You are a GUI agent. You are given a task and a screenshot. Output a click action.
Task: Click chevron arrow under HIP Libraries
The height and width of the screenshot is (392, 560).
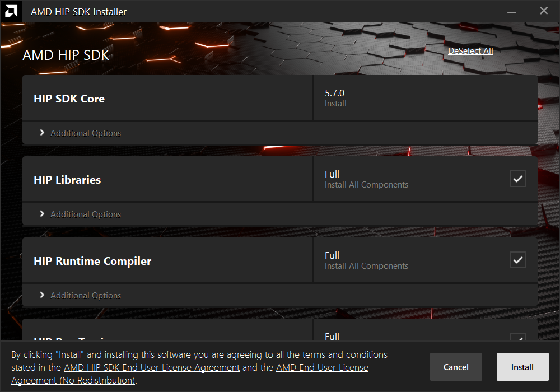pyautogui.click(x=42, y=214)
